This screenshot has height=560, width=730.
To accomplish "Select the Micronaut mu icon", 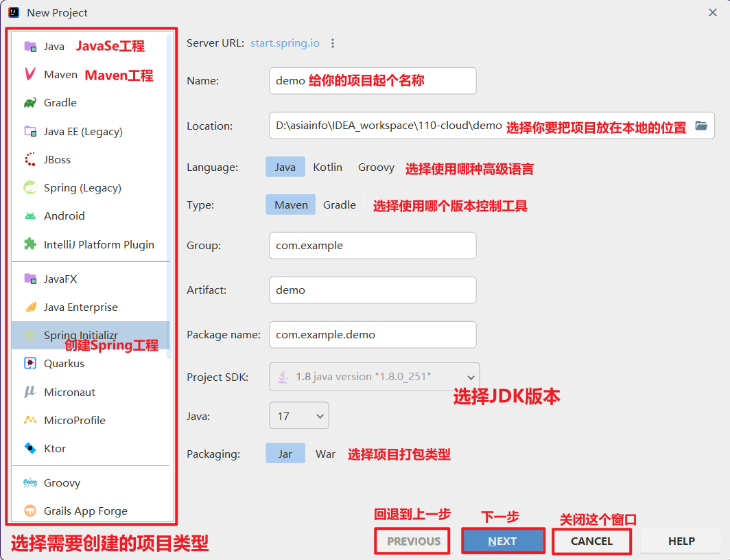I will click(30, 392).
